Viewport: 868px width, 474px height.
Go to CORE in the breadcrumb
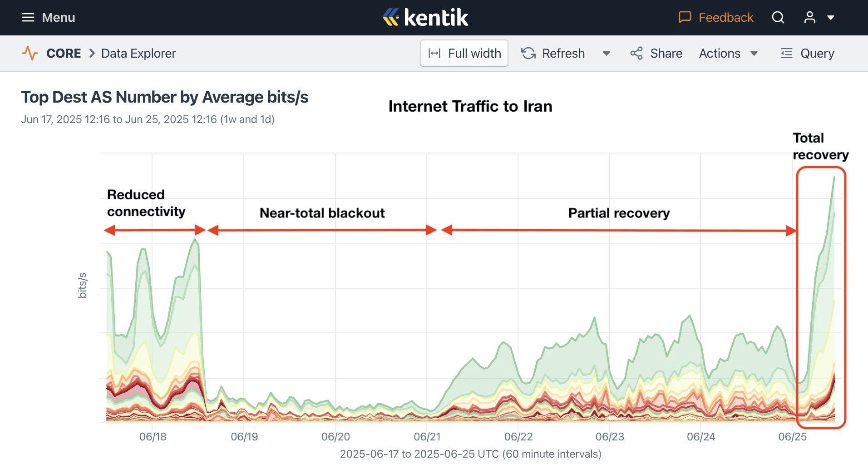[64, 54]
